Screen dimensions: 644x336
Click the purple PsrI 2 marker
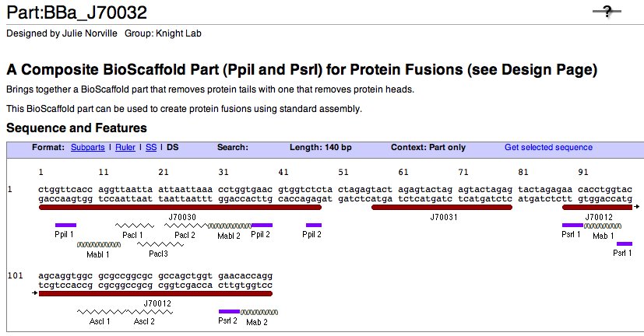click(229, 312)
